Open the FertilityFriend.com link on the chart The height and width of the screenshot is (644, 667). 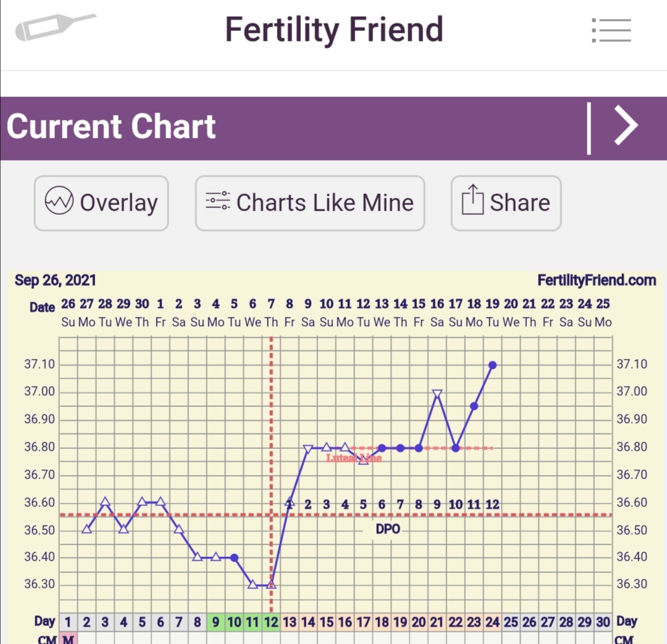597,281
